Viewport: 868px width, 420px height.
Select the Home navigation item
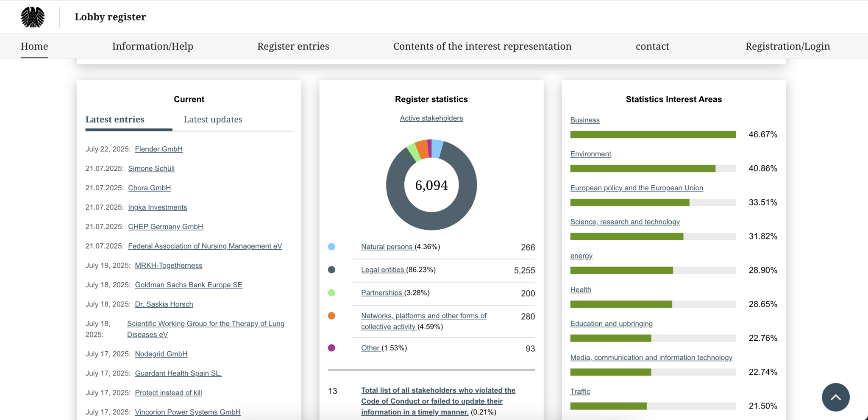(34, 46)
